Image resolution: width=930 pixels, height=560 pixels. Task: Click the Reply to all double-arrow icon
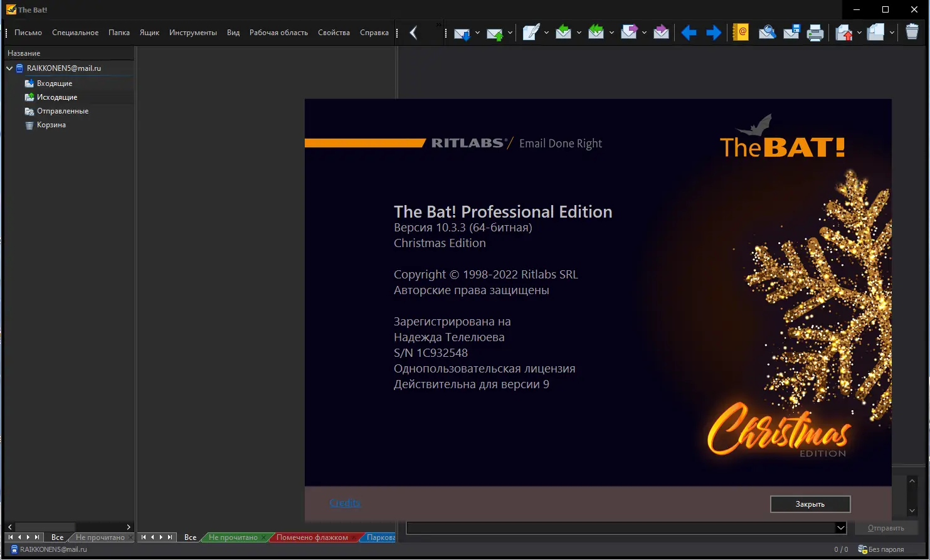[596, 33]
